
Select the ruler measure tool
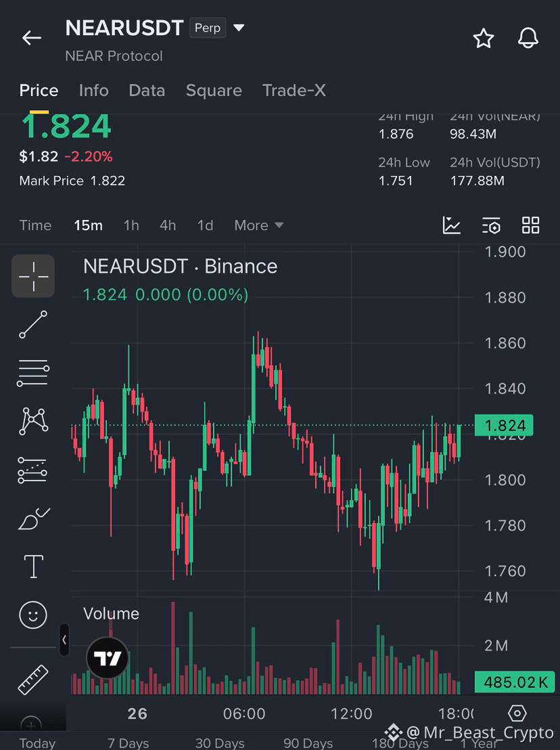[x=33, y=680]
